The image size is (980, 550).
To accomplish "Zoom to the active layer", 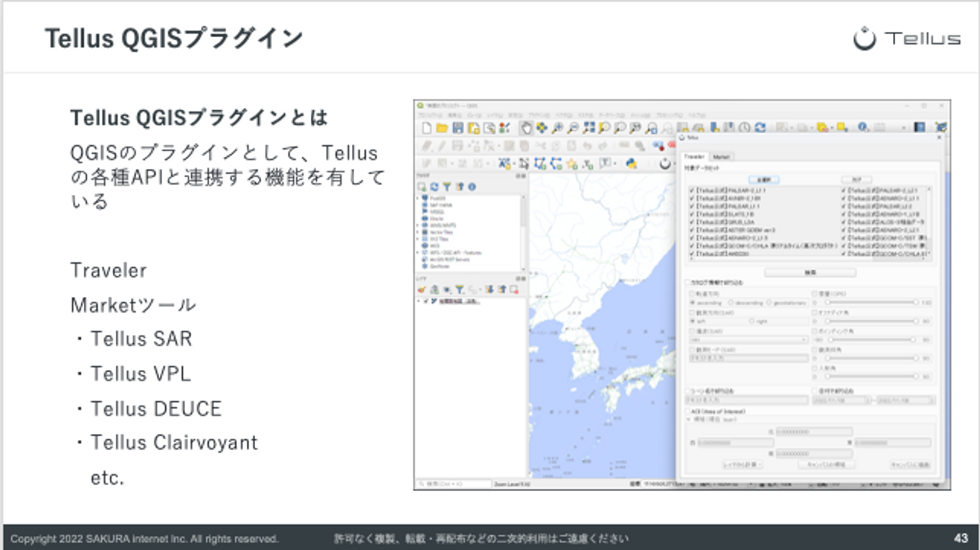I will (x=620, y=128).
